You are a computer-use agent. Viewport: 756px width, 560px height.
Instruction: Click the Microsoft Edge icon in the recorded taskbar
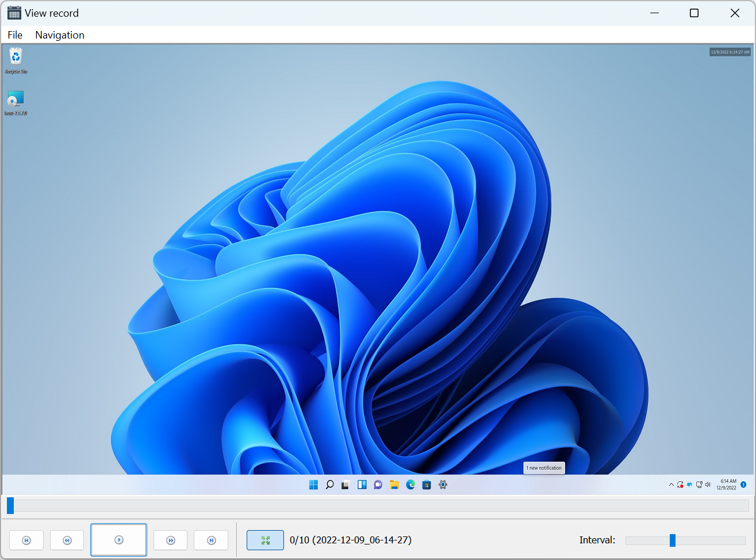click(410, 485)
